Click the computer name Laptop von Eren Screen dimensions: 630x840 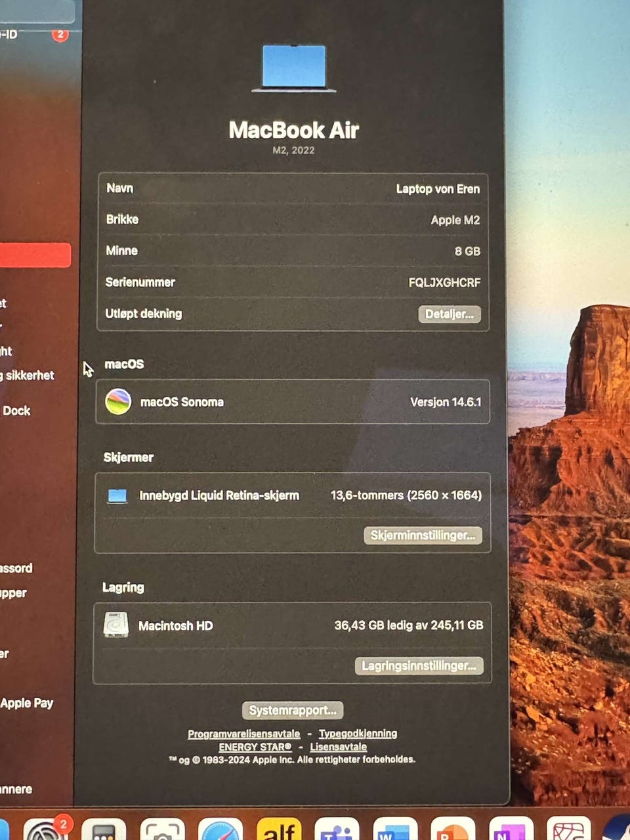438,189
